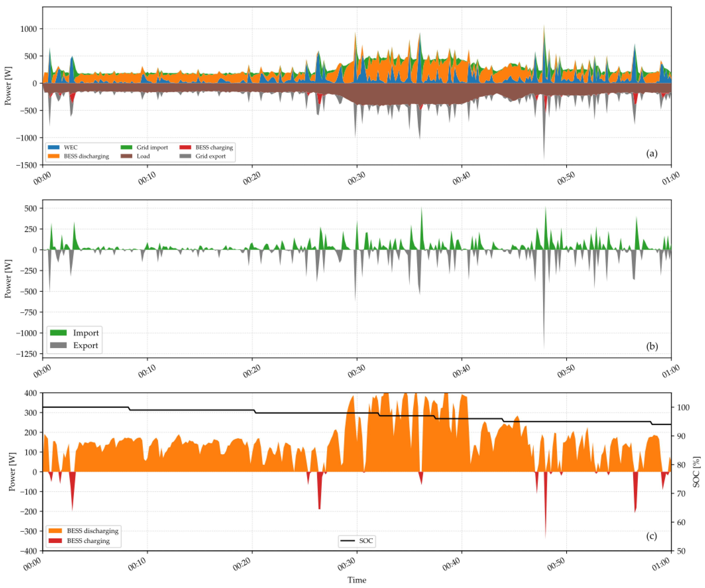Click the WEC blue legend swatch
The image size is (705, 588).
(54, 147)
